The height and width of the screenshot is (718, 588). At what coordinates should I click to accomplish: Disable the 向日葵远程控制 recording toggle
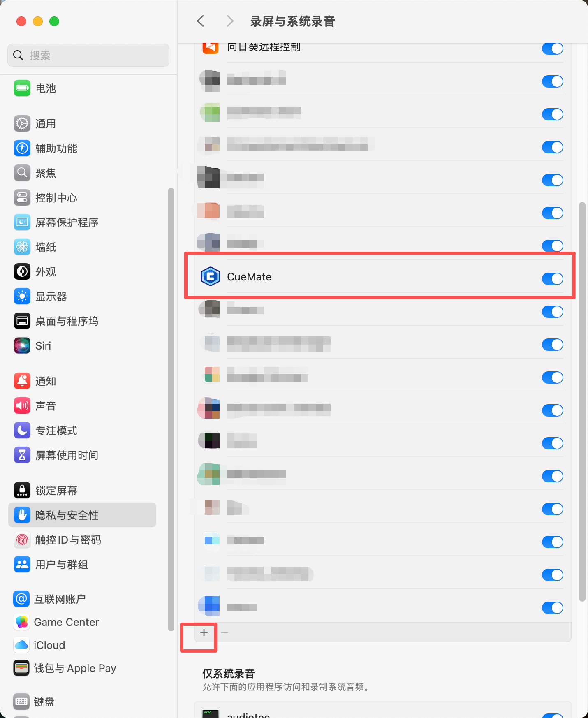tap(552, 49)
